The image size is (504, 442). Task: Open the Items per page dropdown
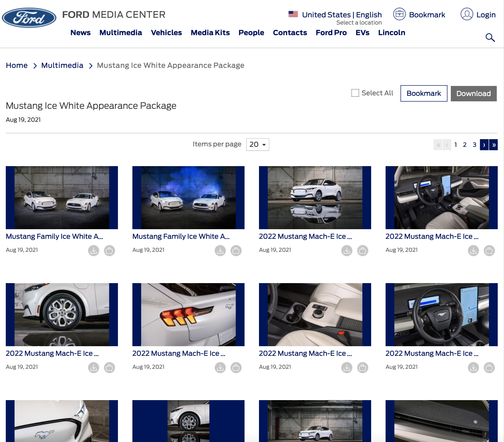[x=258, y=144]
